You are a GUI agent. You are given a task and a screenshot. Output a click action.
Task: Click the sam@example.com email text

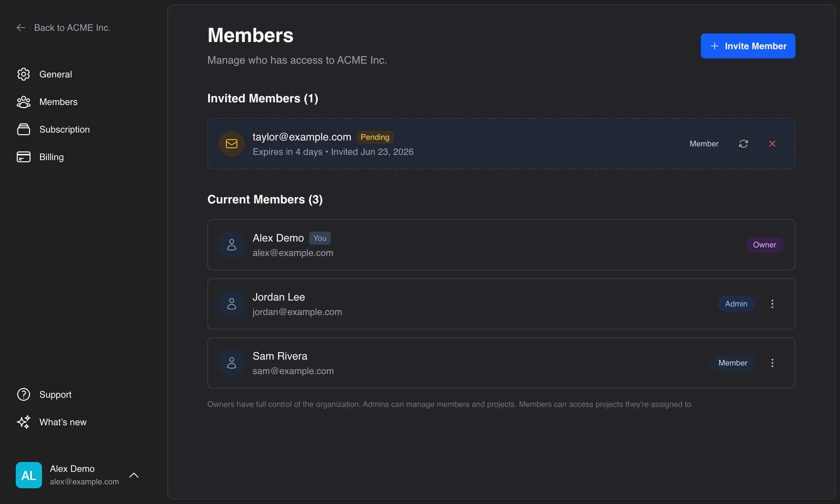293,371
